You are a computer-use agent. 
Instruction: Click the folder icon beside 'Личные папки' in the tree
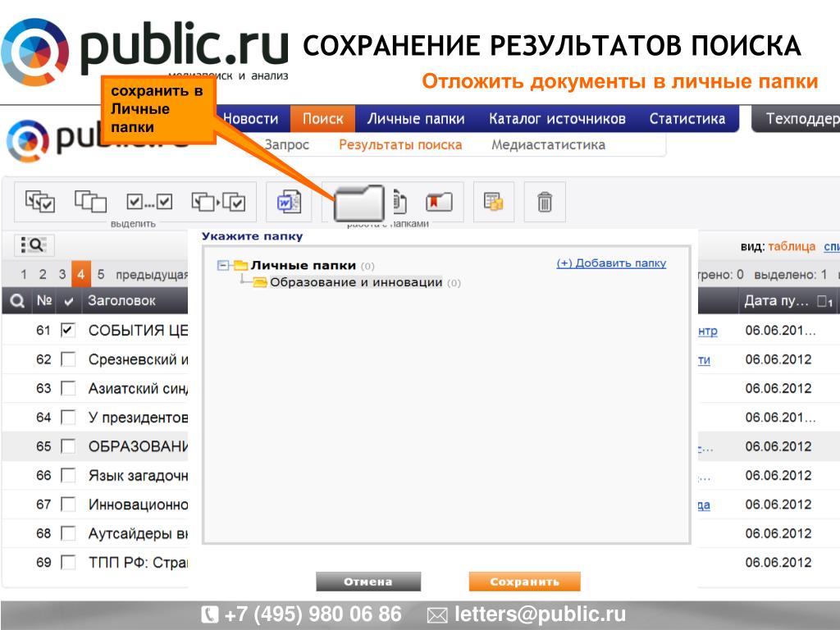tap(240, 265)
